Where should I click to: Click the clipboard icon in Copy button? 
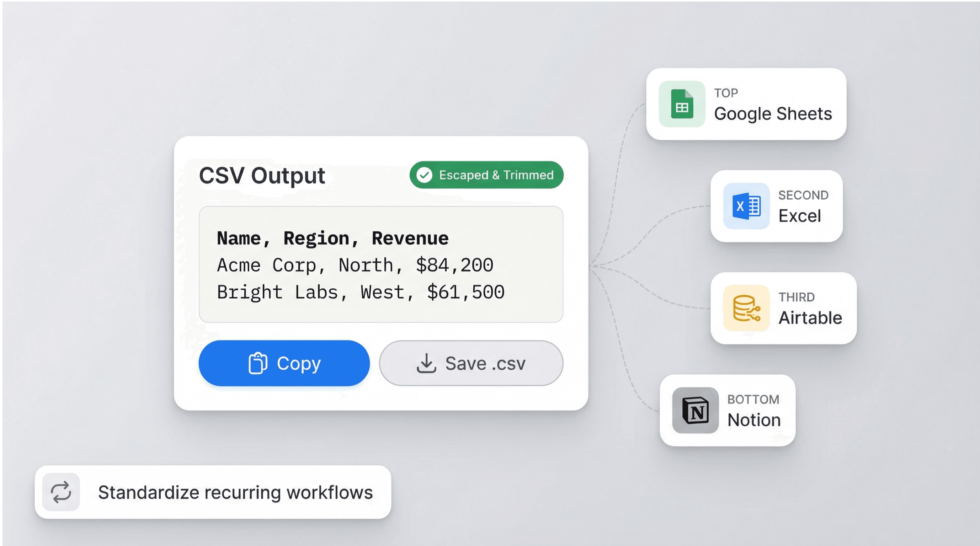click(258, 364)
